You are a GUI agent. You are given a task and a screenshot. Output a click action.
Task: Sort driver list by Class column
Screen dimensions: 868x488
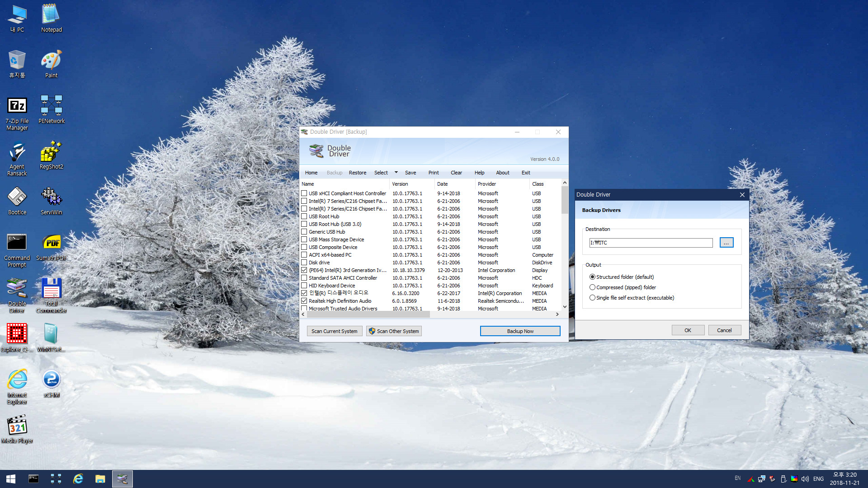tap(545, 184)
